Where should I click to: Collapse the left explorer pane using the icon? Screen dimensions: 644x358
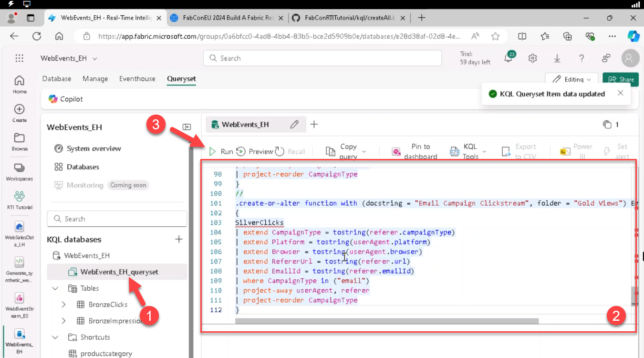click(187, 127)
